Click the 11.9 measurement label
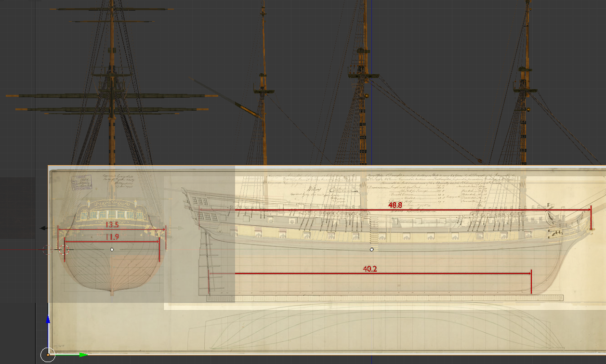 pos(112,236)
